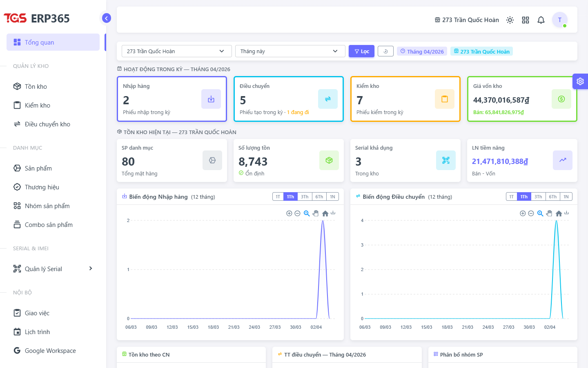
Task: Click the 273 Trần Quốc Hoàn filter tag
Action: pos(482,52)
